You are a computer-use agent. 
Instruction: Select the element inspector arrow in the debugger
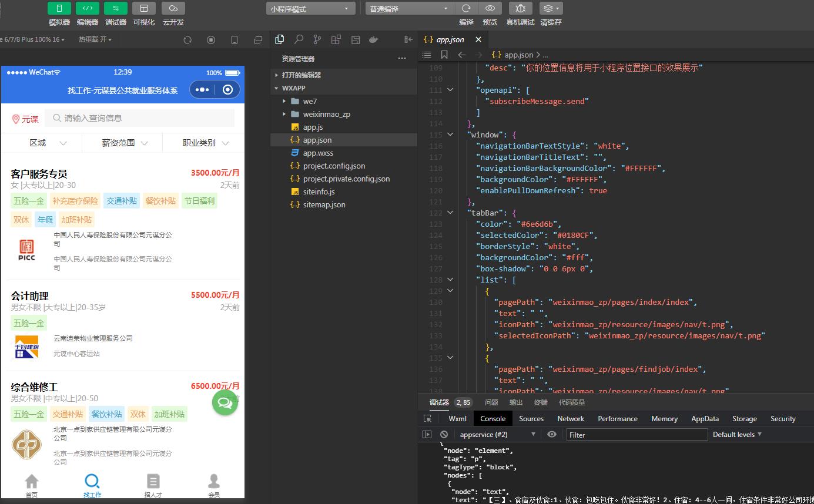click(428, 419)
